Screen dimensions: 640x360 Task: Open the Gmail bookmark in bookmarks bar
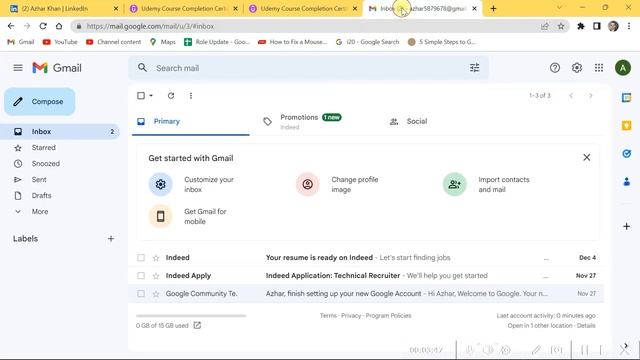click(21, 42)
